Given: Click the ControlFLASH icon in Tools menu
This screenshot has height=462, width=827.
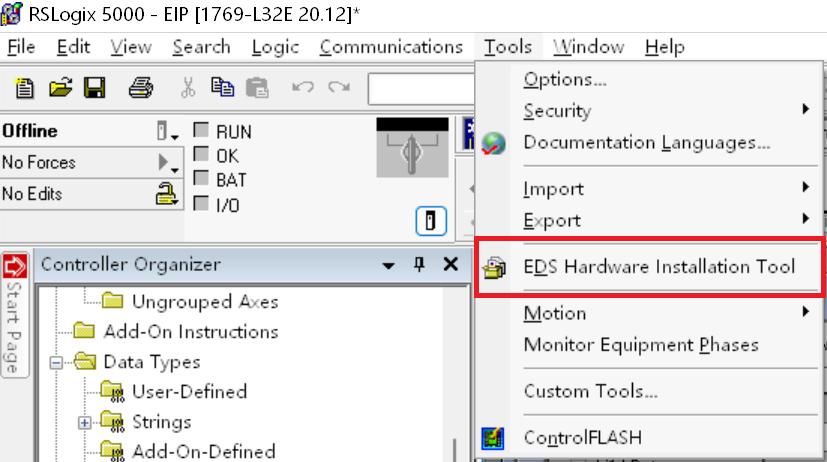Looking at the screenshot, I should click(x=493, y=438).
